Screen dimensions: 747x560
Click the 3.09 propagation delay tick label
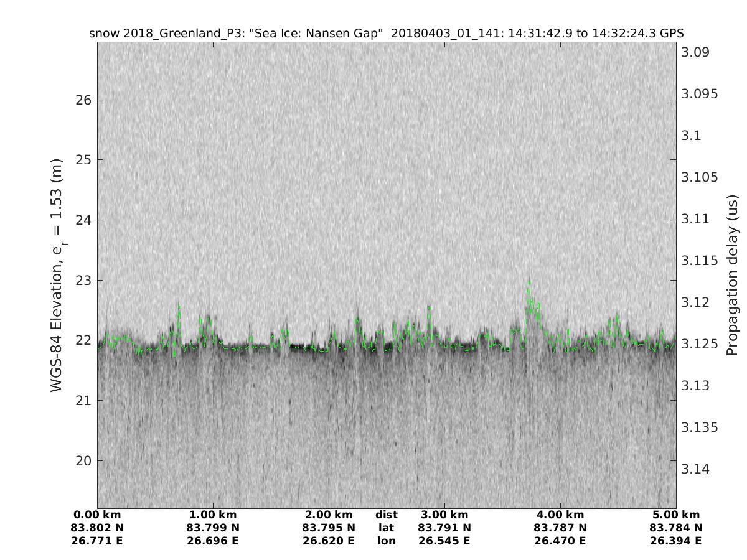[696, 52]
